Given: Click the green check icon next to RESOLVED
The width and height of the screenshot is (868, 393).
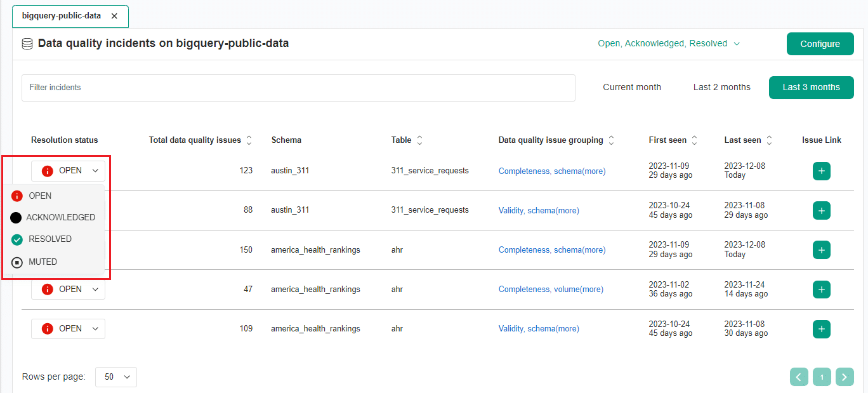Looking at the screenshot, I should coord(16,239).
